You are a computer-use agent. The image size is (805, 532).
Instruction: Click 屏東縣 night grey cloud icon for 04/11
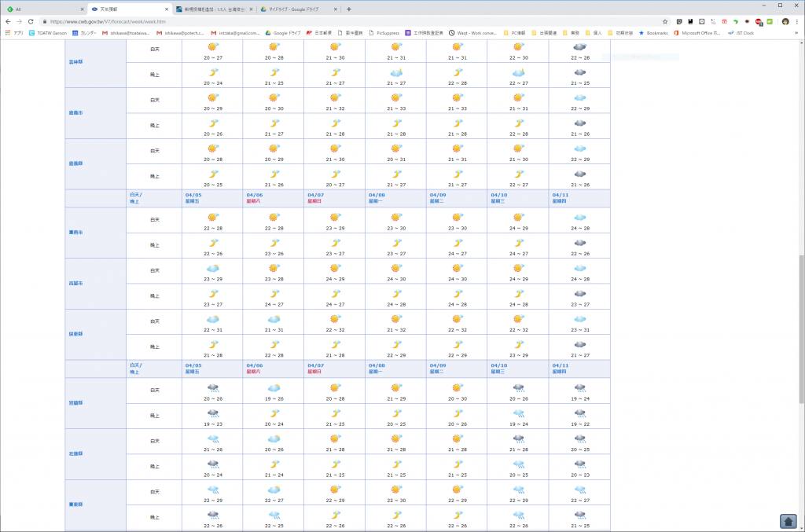pos(580,345)
